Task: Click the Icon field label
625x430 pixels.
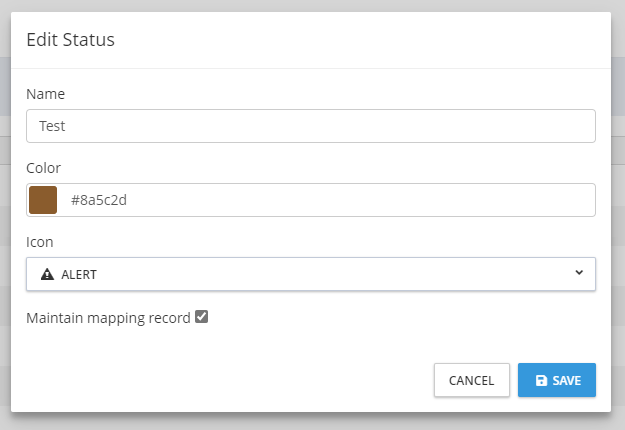Action: pyautogui.click(x=40, y=242)
